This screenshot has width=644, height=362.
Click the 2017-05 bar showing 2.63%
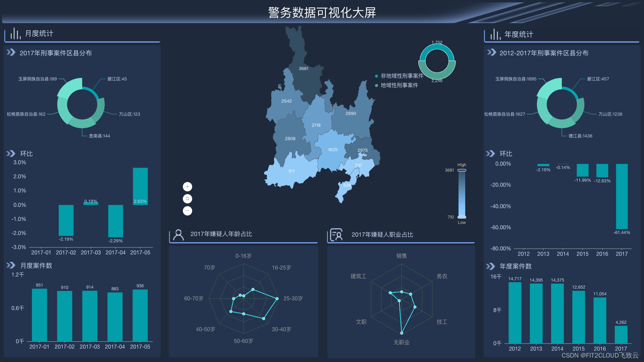(x=140, y=186)
